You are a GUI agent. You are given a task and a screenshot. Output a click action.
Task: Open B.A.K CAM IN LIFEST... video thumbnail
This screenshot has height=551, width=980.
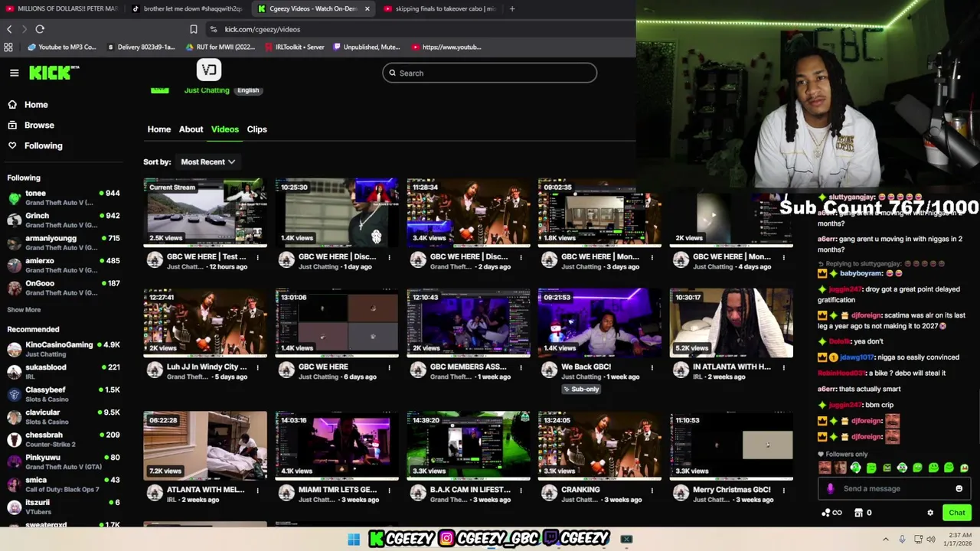(469, 445)
